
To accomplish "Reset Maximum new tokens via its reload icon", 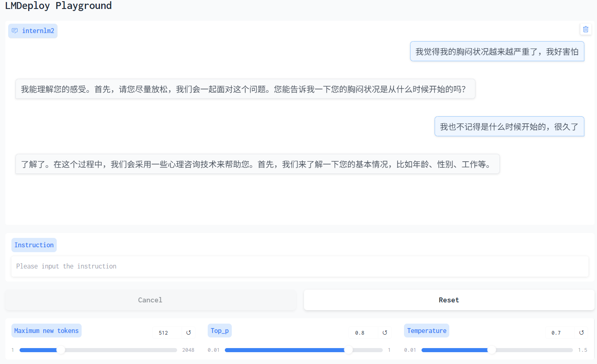I will [x=188, y=333].
